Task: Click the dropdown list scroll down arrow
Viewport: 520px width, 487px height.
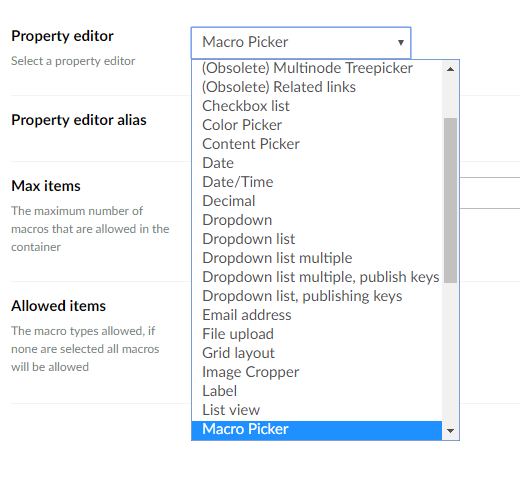Action: coord(450,431)
